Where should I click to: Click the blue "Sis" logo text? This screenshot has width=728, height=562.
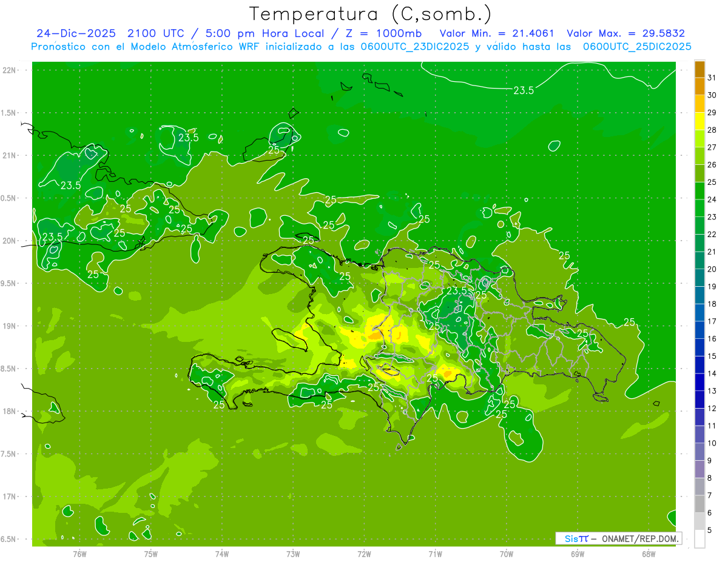tap(572, 538)
